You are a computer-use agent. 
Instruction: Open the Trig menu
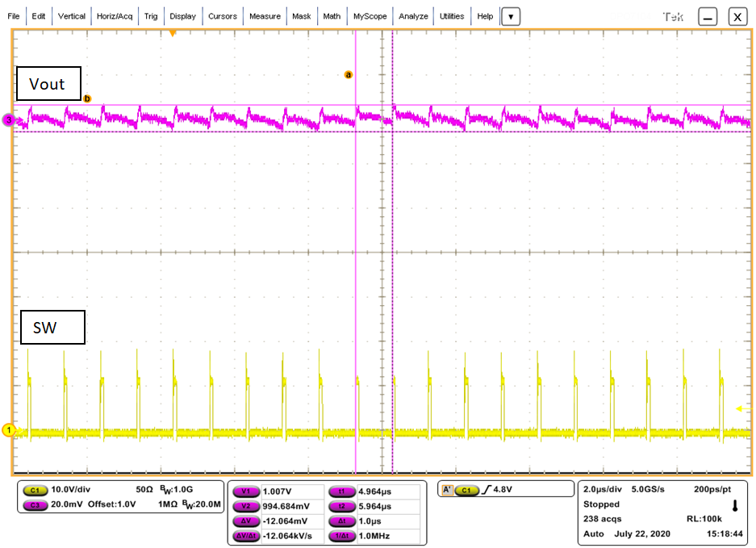pyautogui.click(x=151, y=15)
